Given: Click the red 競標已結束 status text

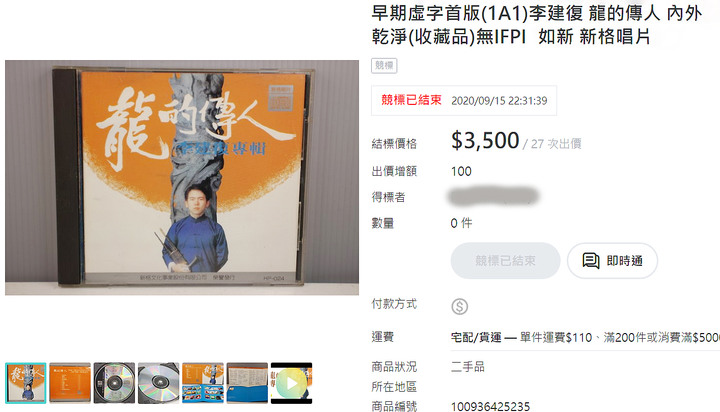Looking at the screenshot, I should pos(411,100).
